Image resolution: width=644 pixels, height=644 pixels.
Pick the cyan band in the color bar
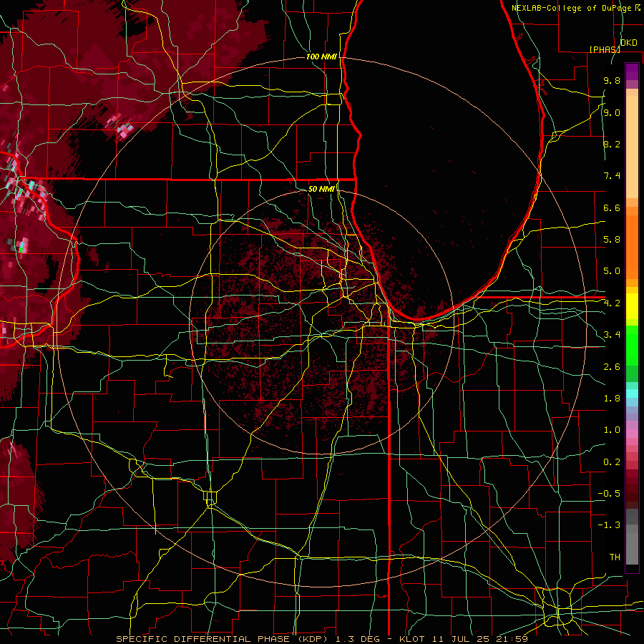pyautogui.click(x=632, y=394)
